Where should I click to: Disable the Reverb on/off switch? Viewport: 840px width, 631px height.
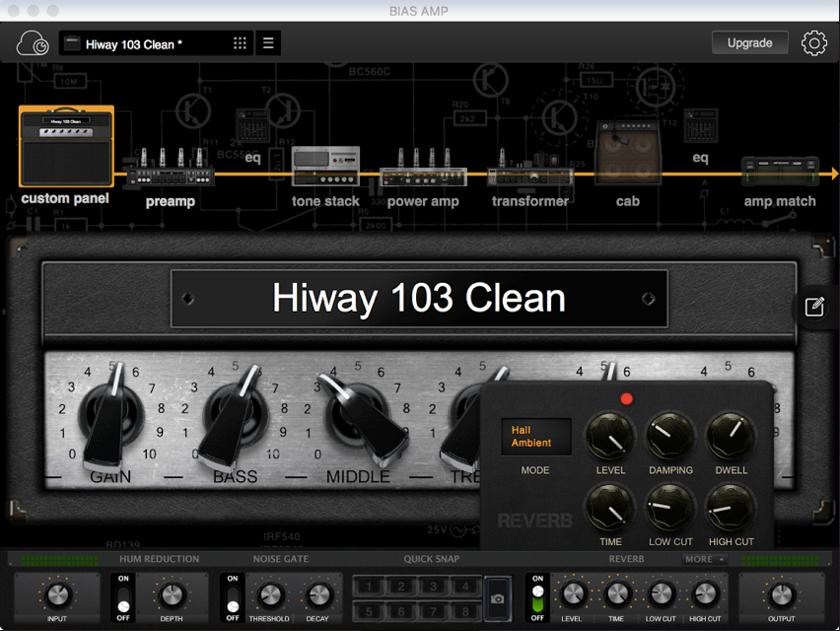point(537,596)
